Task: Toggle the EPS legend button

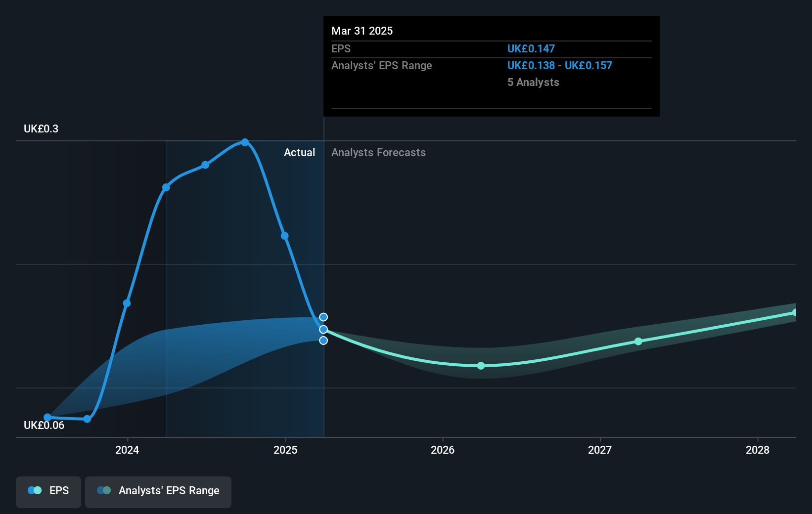Action: 48,492
